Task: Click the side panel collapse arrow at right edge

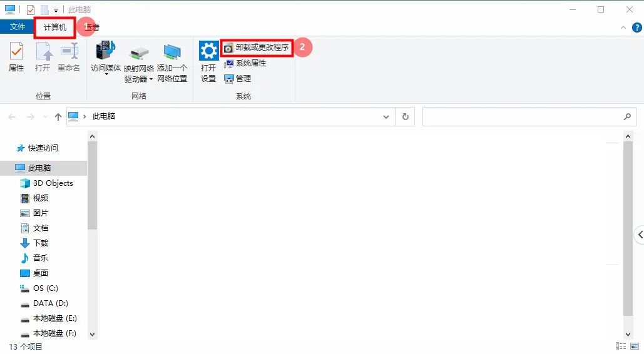Action: tap(640, 235)
